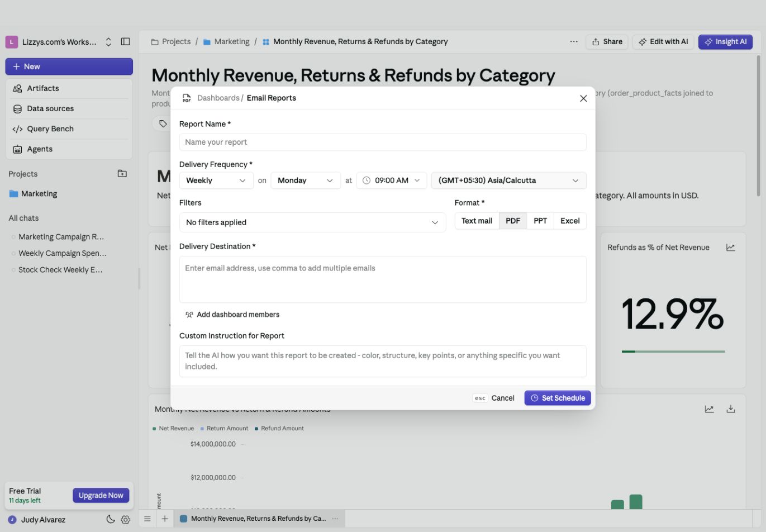Open Artifacts in the sidebar
766x532 pixels.
[69, 88]
